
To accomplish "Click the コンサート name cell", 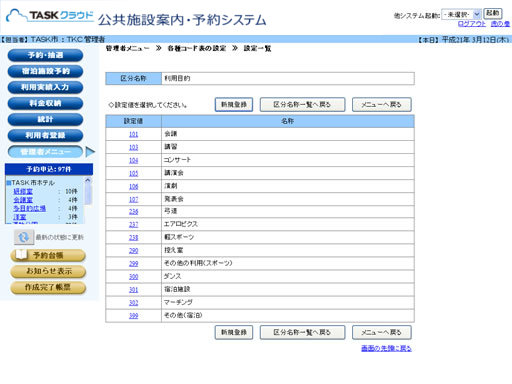I will 288,160.
